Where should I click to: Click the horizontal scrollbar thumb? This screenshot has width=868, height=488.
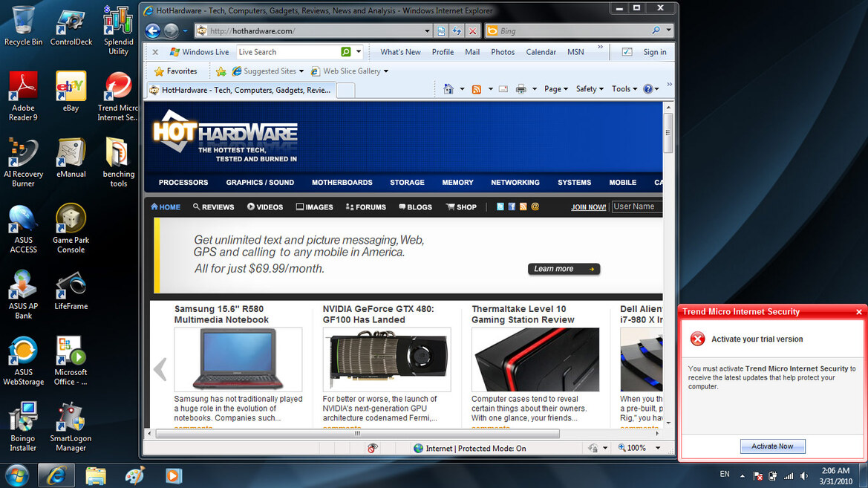358,434
